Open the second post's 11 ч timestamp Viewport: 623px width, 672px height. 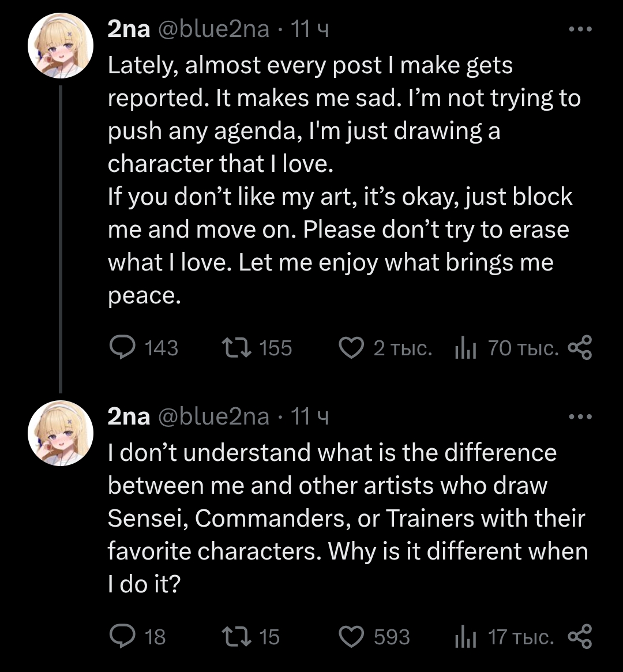(310, 416)
